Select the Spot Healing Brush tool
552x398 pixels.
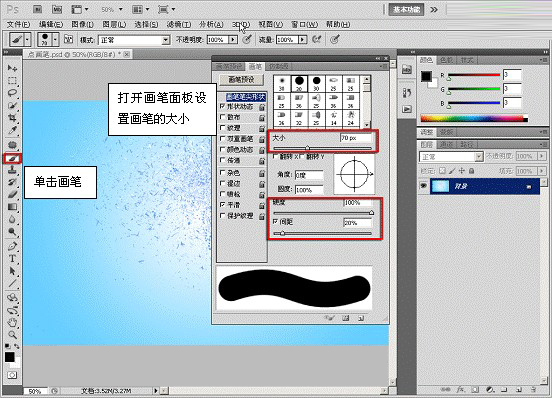point(12,145)
